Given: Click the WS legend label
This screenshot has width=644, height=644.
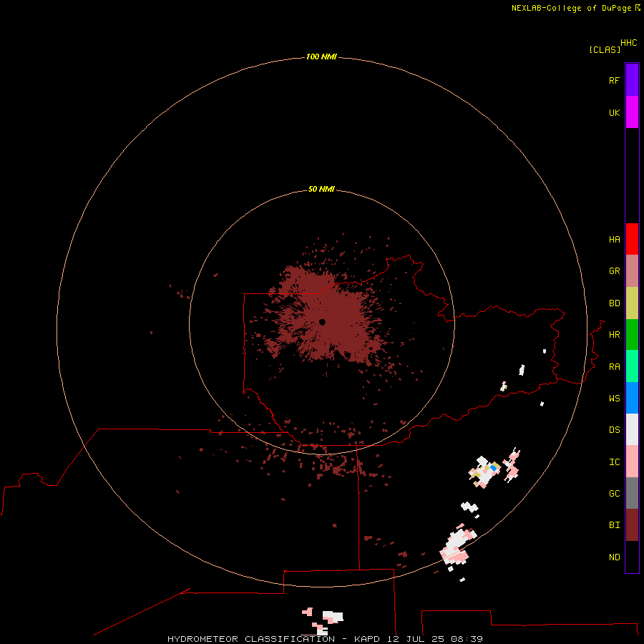Looking at the screenshot, I should point(615,398).
